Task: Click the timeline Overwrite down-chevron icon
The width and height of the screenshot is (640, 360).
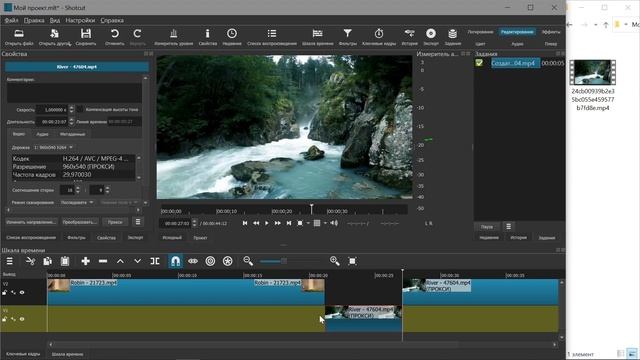Action: coord(138,261)
